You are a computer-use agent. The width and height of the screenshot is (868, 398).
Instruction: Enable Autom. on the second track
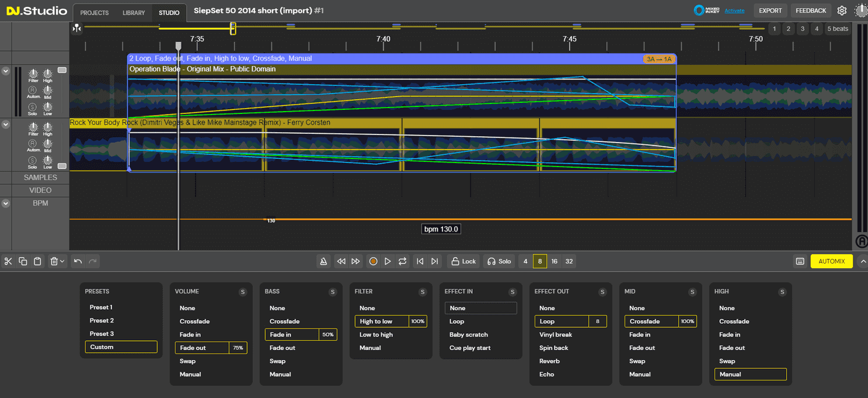(x=33, y=144)
